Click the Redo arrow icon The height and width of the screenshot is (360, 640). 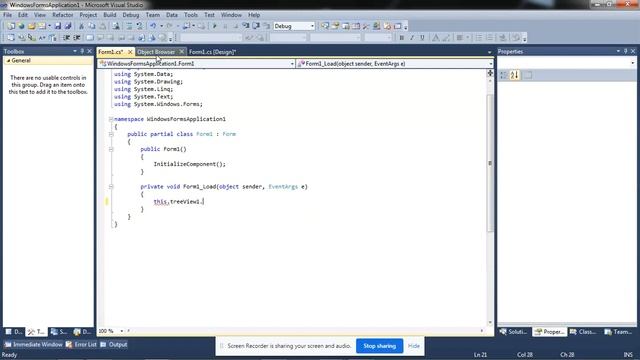169,26
